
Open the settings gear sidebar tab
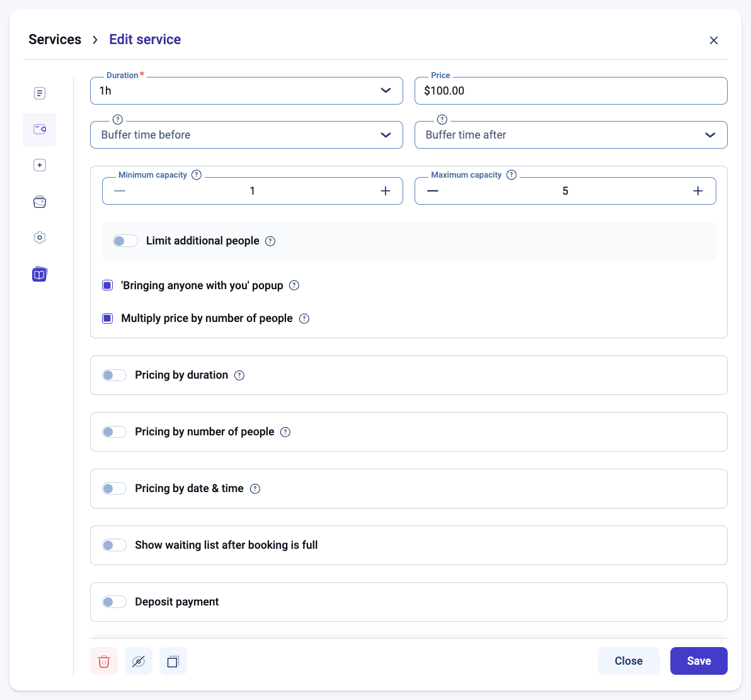[40, 238]
